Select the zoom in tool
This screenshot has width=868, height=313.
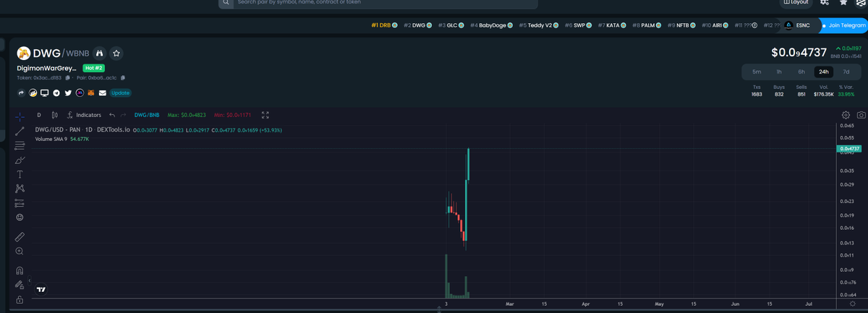coord(20,252)
